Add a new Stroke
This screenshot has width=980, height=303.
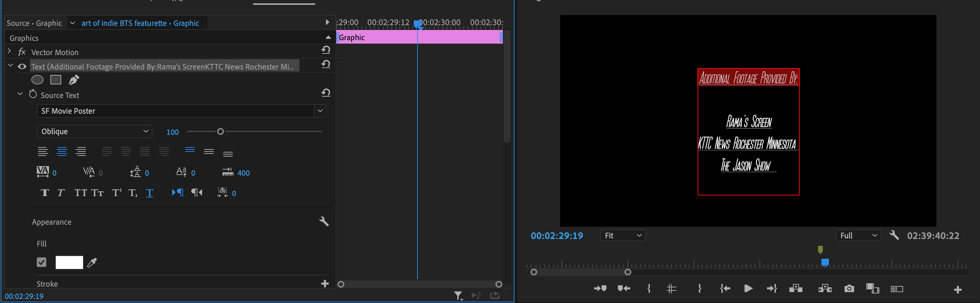[325, 284]
